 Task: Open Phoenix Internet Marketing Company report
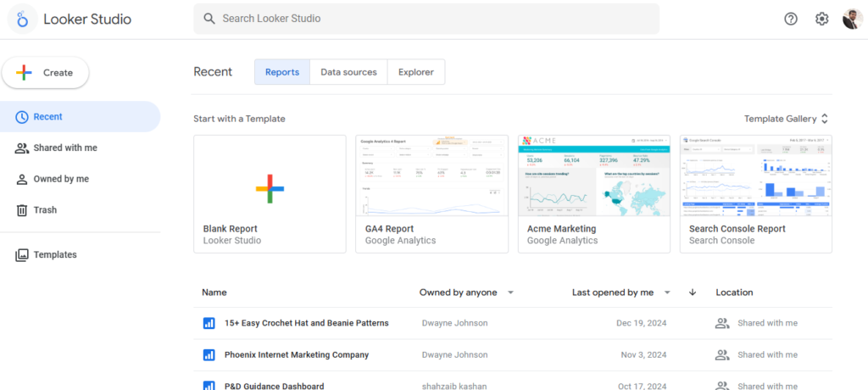[297, 354]
